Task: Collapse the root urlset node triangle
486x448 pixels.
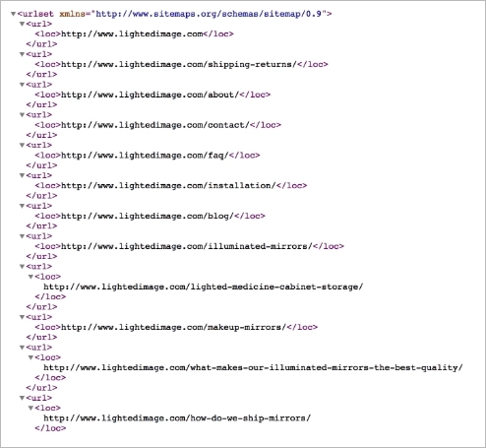Action: (x=14, y=14)
